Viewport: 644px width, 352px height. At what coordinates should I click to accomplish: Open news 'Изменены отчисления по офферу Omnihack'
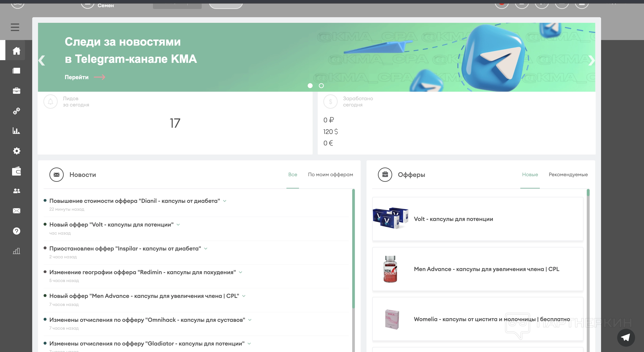(147, 320)
